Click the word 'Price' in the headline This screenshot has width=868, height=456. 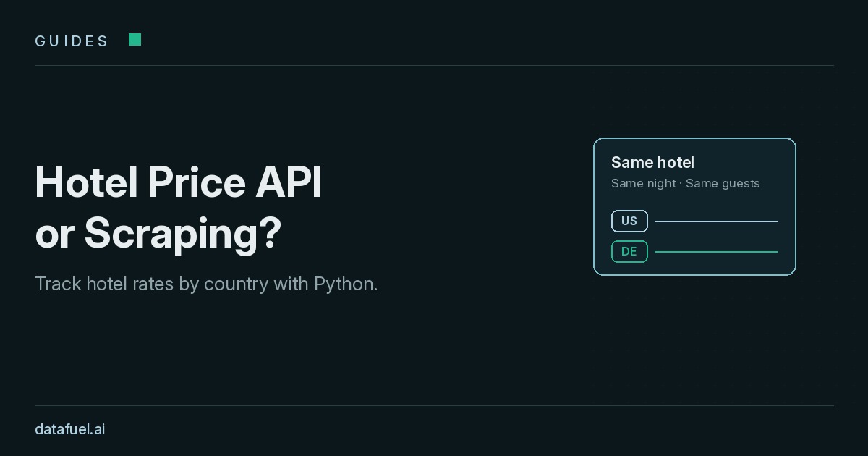click(197, 182)
